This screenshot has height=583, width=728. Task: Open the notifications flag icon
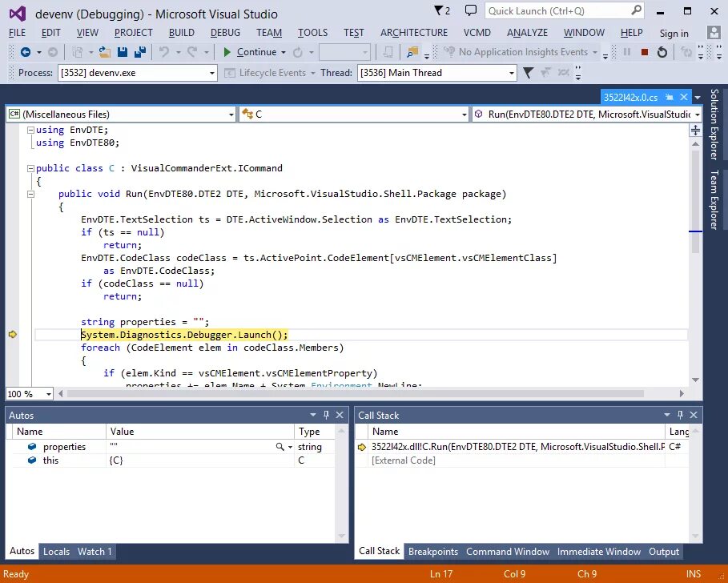pyautogui.click(x=438, y=10)
